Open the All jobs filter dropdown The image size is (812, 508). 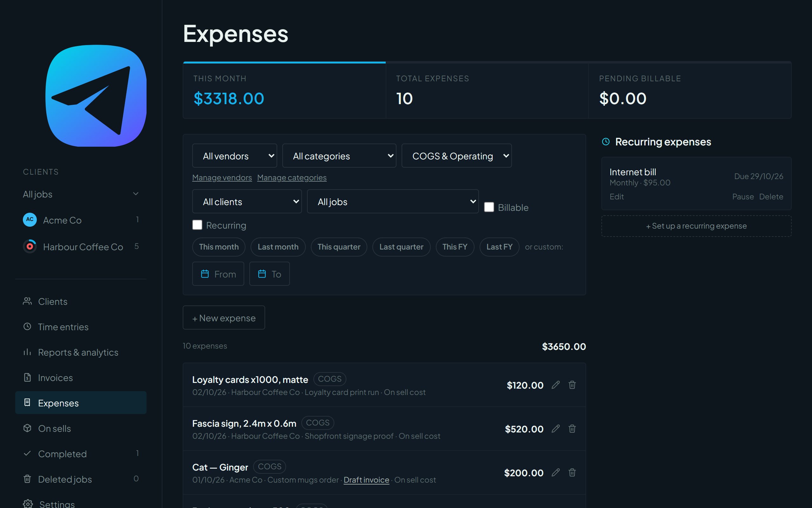pyautogui.click(x=393, y=201)
